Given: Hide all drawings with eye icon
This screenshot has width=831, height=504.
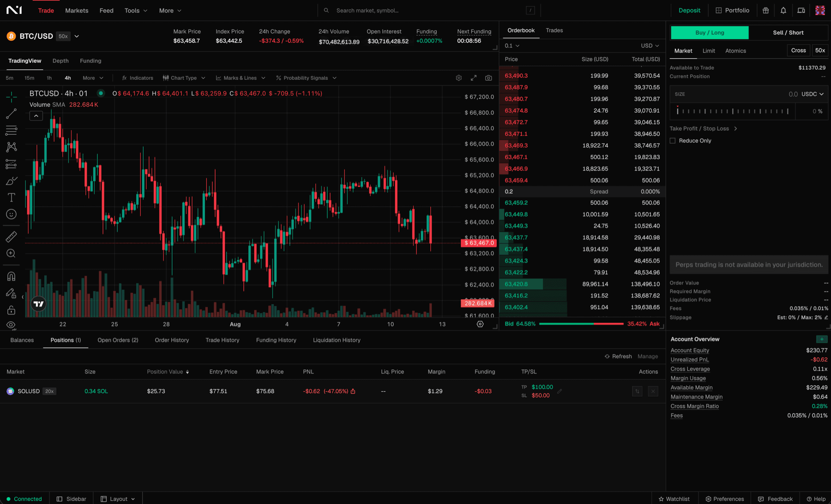Looking at the screenshot, I should [12, 325].
